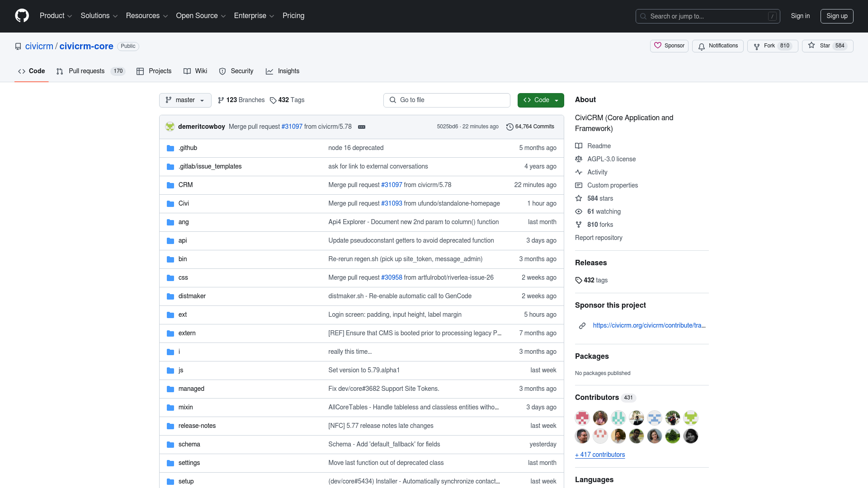Select the Code tab
The height and width of the screenshot is (488, 868).
[32, 71]
